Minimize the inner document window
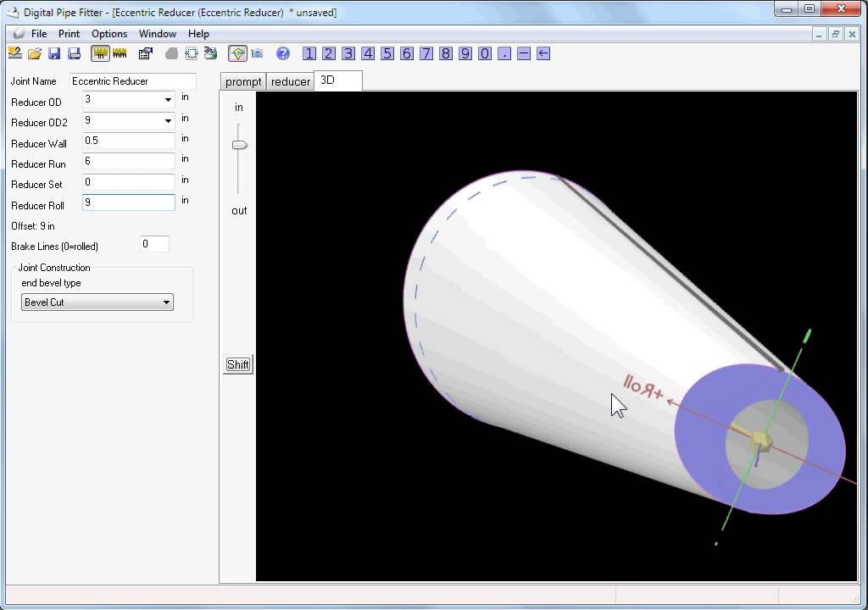This screenshot has width=868, height=610. (x=819, y=35)
